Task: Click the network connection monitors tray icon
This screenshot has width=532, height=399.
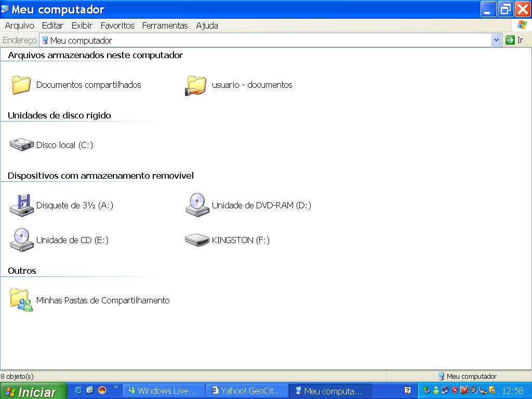Action: (x=445, y=391)
